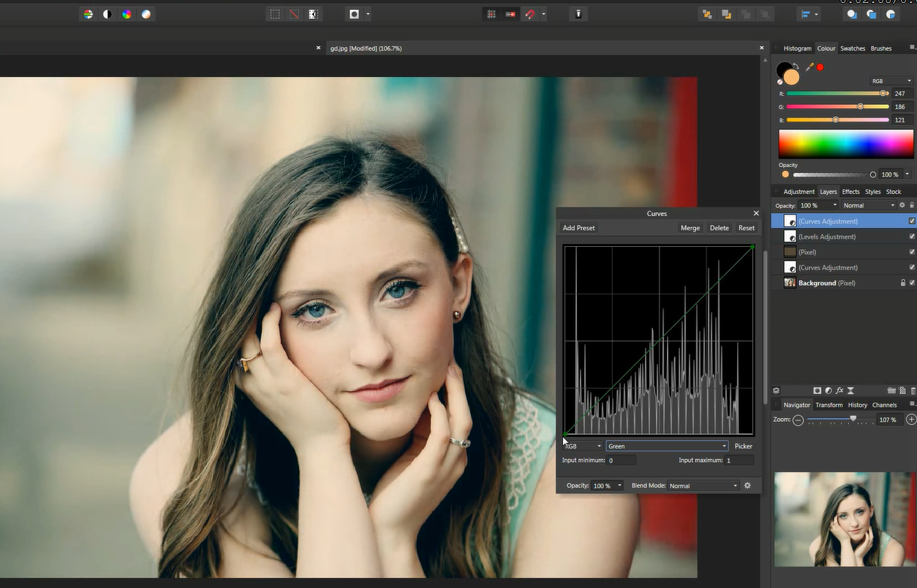The height and width of the screenshot is (588, 917).
Task: Open the Channels tab
Action: (885, 405)
